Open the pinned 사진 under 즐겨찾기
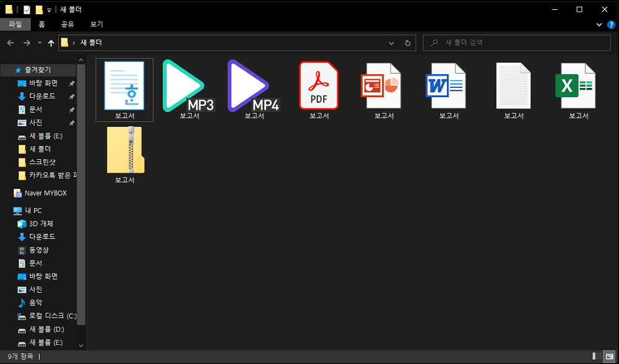The image size is (619, 364). click(x=35, y=123)
